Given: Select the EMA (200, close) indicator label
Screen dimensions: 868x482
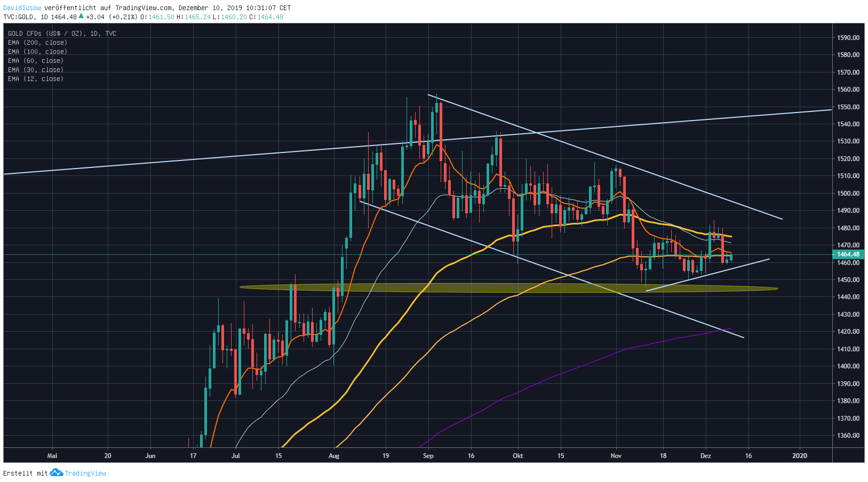Looking at the screenshot, I should tap(37, 43).
